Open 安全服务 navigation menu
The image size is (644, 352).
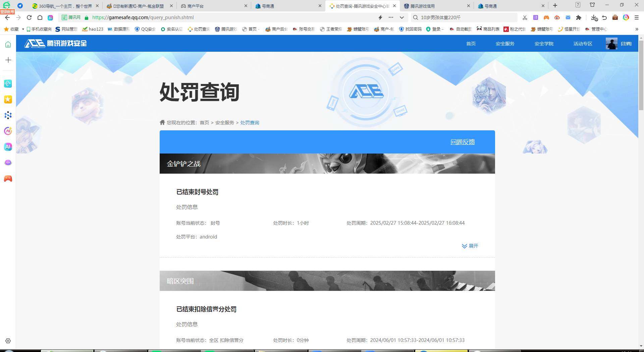[505, 44]
